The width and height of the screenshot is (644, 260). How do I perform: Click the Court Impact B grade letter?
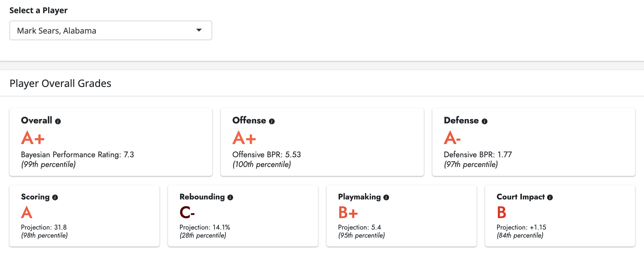pyautogui.click(x=501, y=213)
